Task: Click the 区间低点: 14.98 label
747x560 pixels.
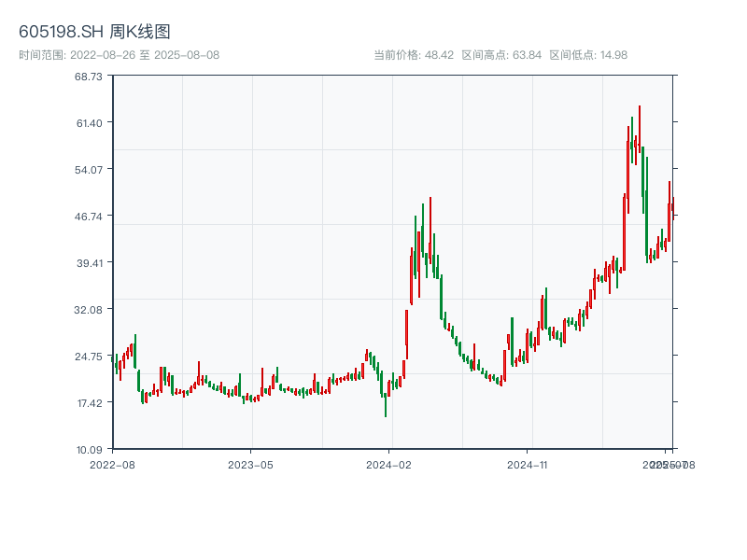Action: (588, 55)
